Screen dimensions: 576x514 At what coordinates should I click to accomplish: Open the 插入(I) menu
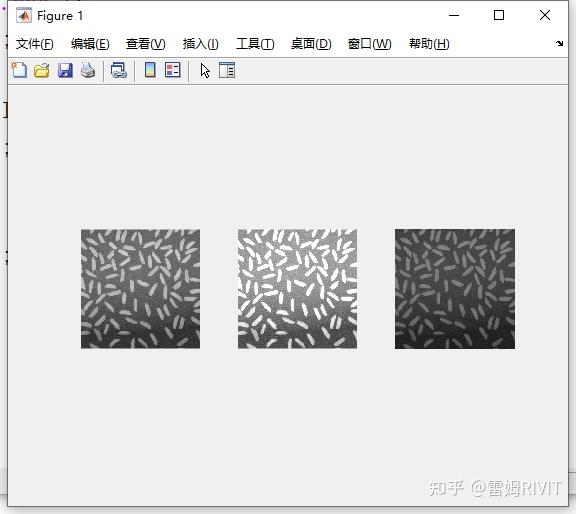(201, 44)
